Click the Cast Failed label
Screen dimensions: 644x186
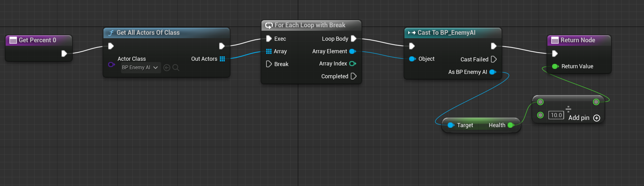tap(474, 59)
